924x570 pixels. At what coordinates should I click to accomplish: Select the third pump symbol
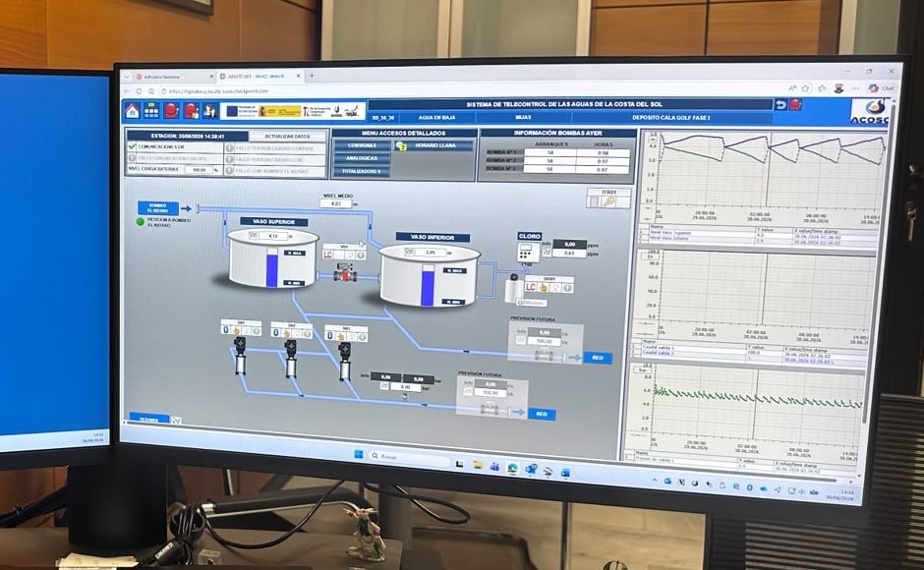pyautogui.click(x=345, y=362)
